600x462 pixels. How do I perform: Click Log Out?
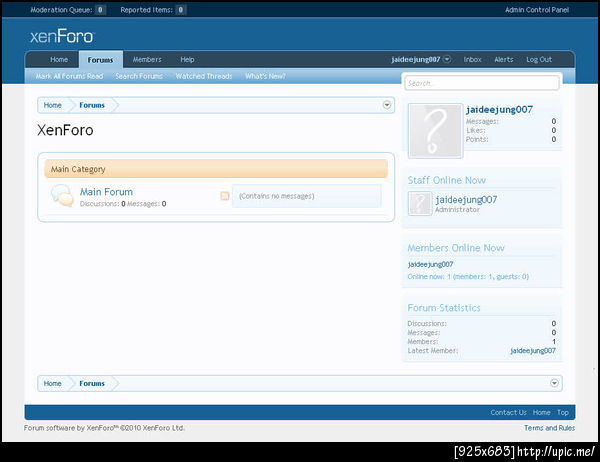[x=539, y=60]
